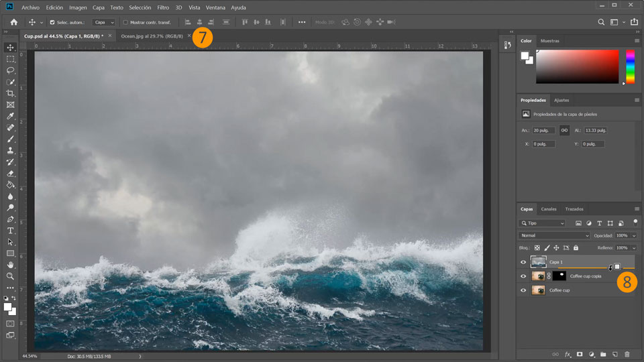Open the Edit Toolbar three-dots button
This screenshot has width=644, height=362.
10,288
